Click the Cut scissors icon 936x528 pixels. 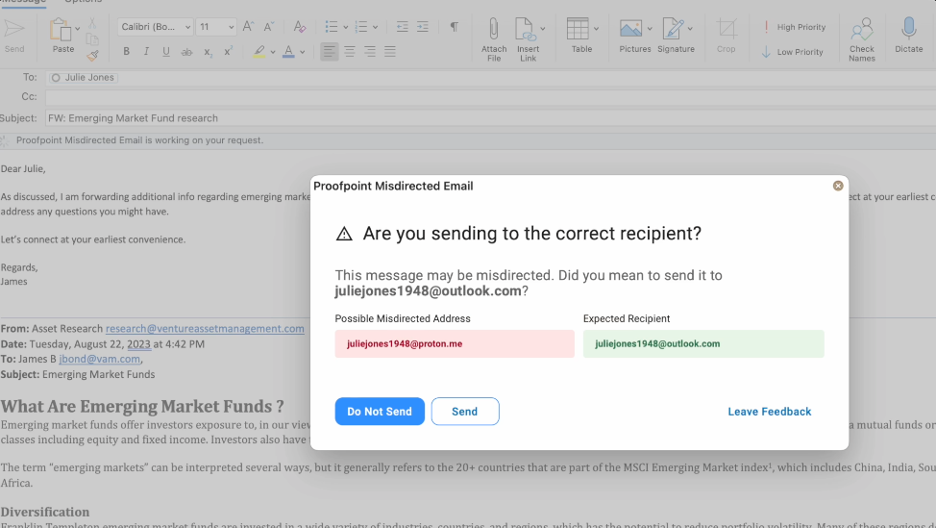pyautogui.click(x=92, y=23)
